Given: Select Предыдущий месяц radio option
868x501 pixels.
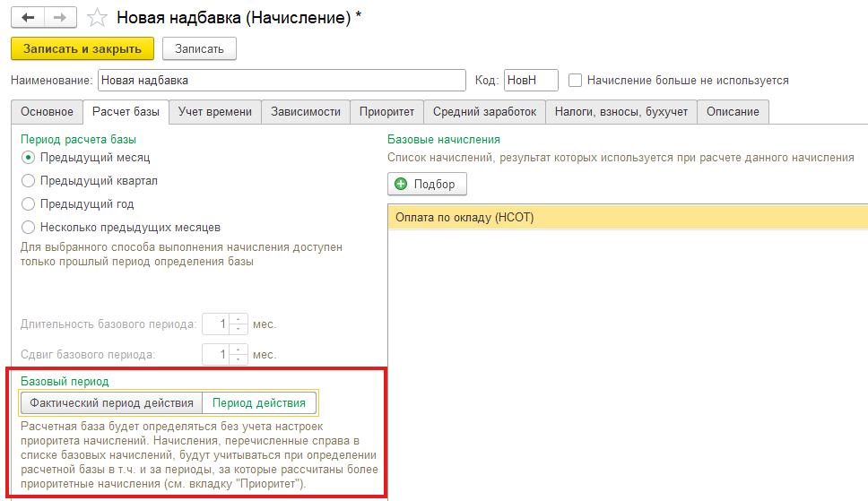Looking at the screenshot, I should (28, 158).
